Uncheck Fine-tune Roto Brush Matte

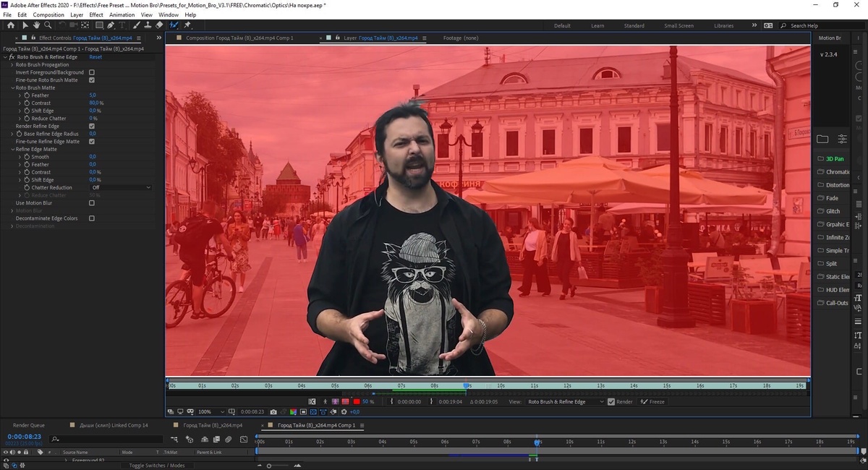click(x=92, y=80)
